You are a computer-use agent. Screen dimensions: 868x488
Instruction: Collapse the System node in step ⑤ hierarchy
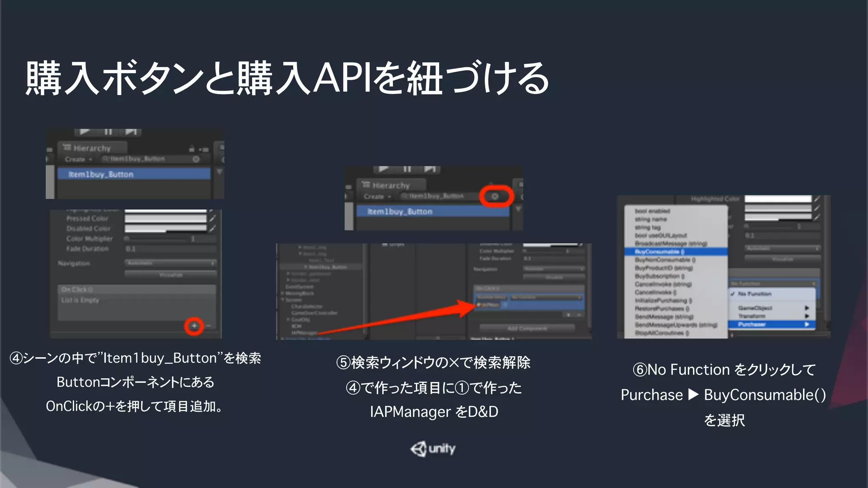[x=283, y=300]
